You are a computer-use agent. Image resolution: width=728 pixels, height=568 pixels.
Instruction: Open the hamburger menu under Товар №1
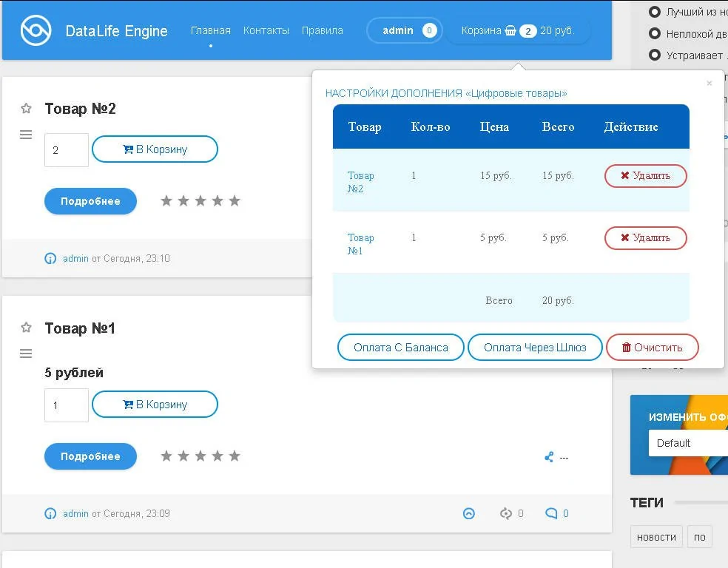click(x=26, y=354)
